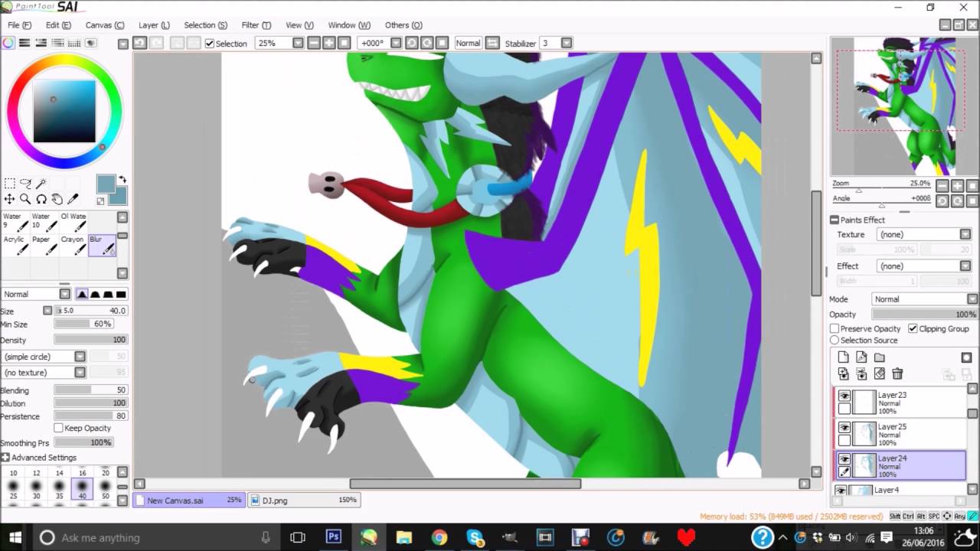Create a new linework layer

(x=861, y=357)
